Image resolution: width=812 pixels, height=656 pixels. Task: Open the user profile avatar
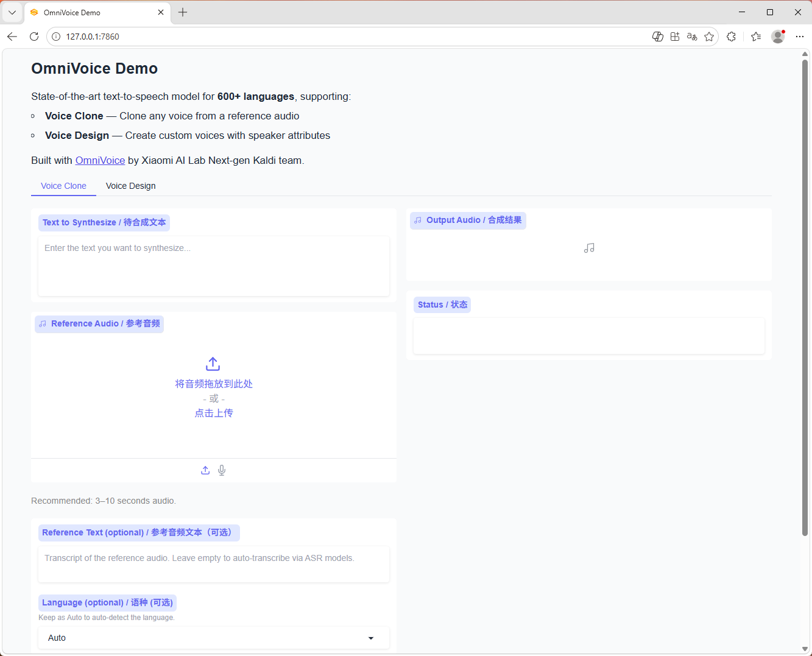(x=778, y=37)
